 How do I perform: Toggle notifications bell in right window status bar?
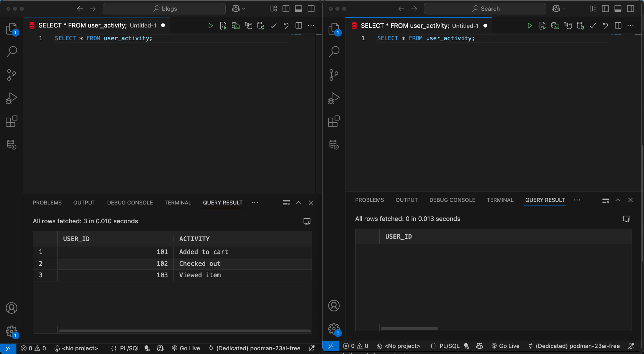click(631, 346)
